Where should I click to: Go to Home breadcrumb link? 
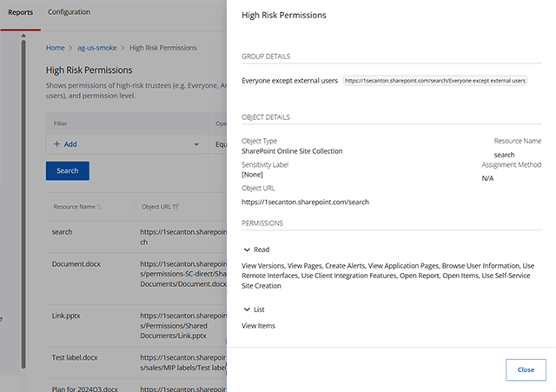coord(55,48)
